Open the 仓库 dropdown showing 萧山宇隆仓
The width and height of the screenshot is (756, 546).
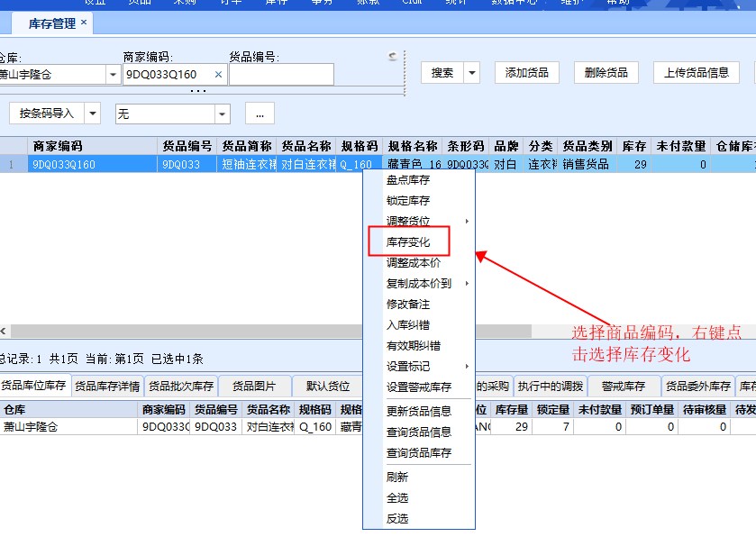pos(113,75)
